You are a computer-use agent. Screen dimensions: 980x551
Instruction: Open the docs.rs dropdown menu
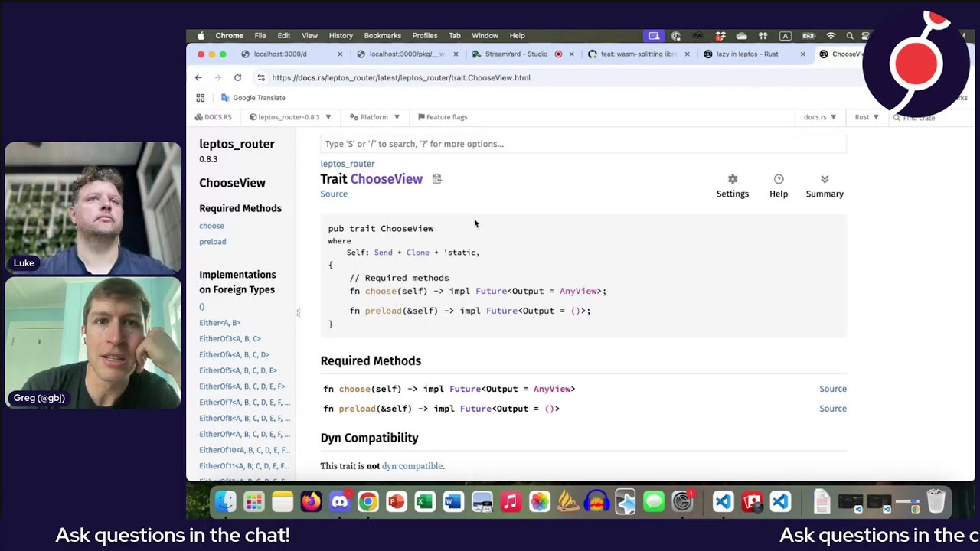[x=820, y=117]
